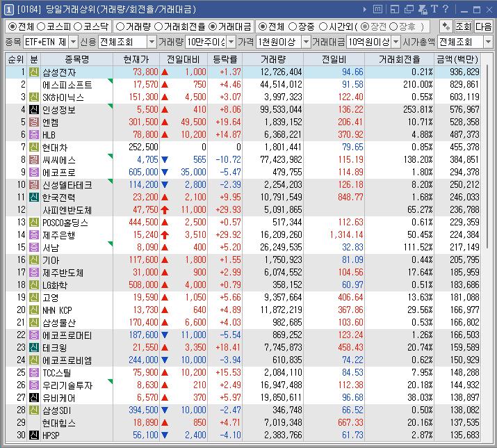The height and width of the screenshot is (448, 497).
Task: Select the 코스닥 radio button
Action: pyautogui.click(x=78, y=27)
